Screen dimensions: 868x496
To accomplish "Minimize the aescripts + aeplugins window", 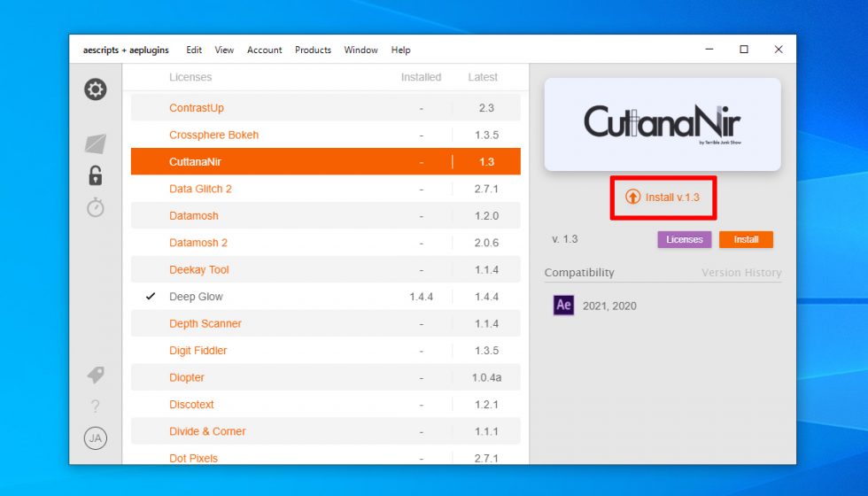I will 709,50.
